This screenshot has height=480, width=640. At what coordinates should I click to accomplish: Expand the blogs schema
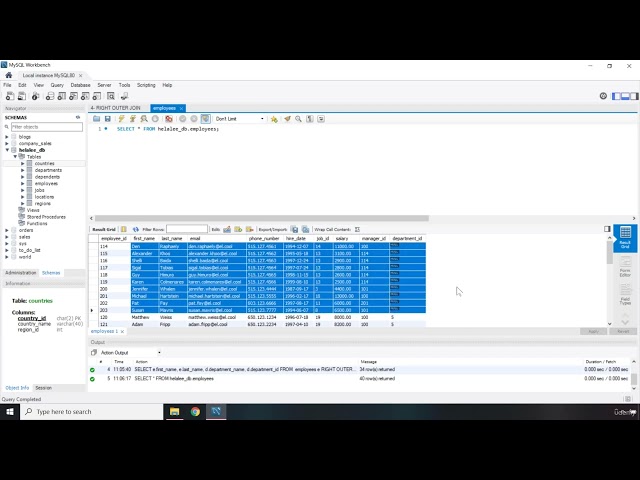(x=7, y=137)
